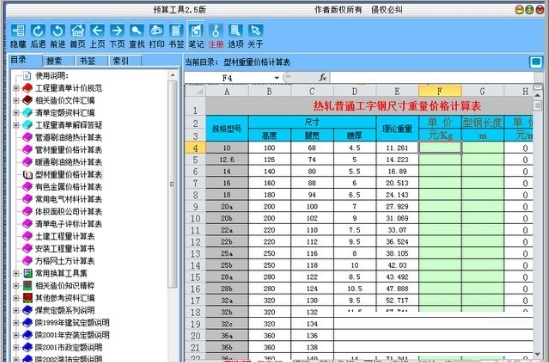Expand 其他参考资料汇编 node
The image size is (549, 362).
click(16, 298)
